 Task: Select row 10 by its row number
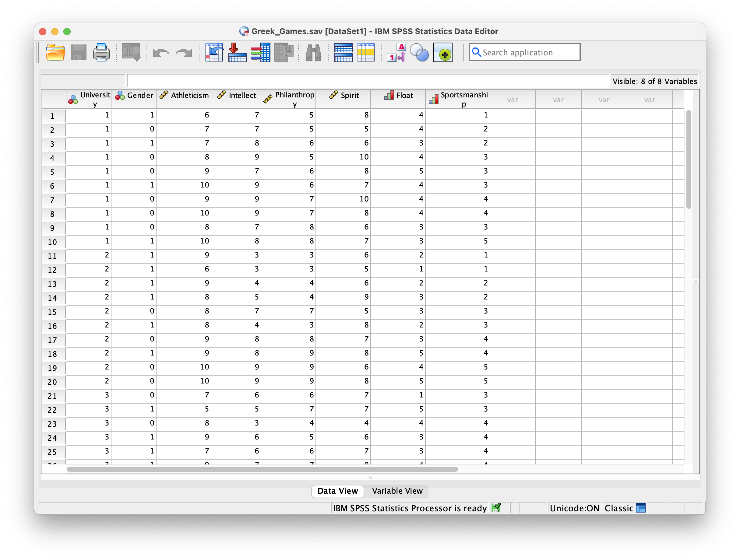[x=53, y=241]
